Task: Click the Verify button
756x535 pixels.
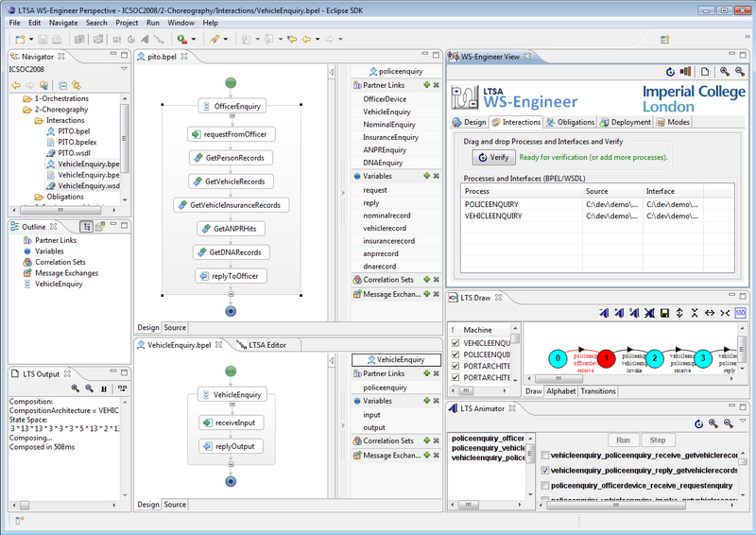Action: click(493, 157)
